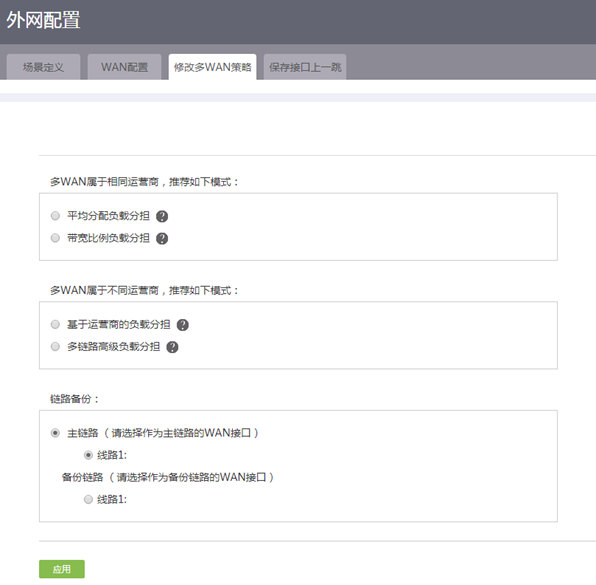
Task: Select the 平均分配负载分担 radio button
Action: click(55, 216)
